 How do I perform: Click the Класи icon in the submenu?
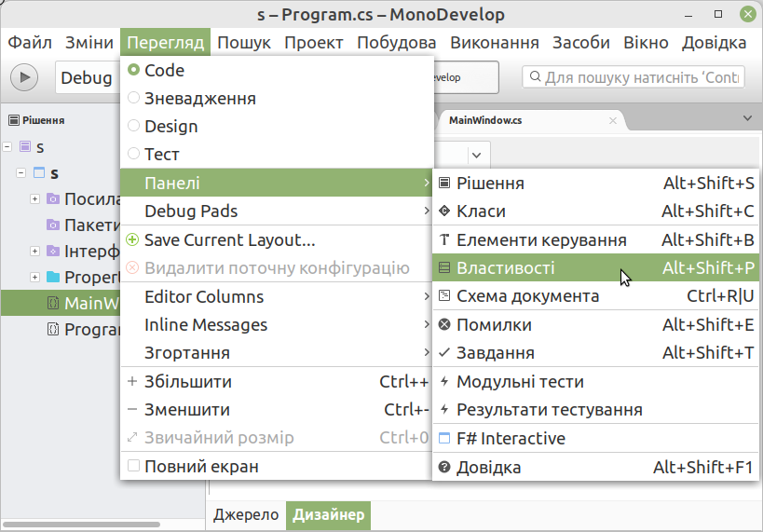coord(444,211)
